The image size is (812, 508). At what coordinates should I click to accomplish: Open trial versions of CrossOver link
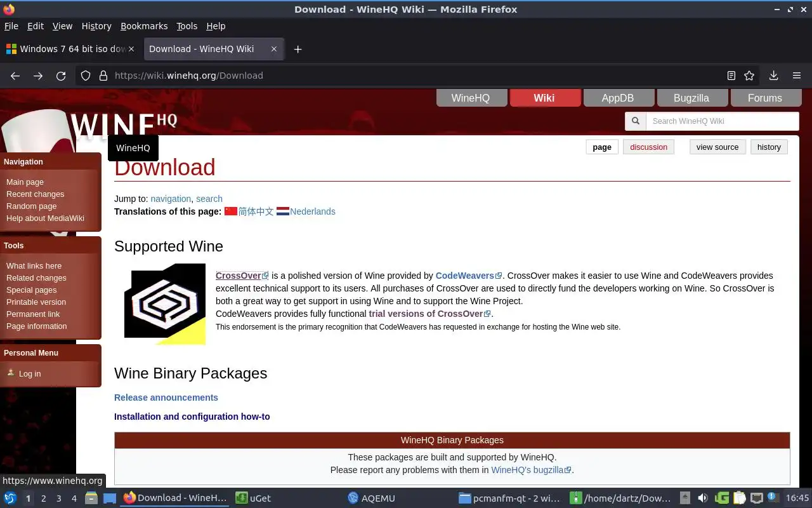click(x=430, y=314)
